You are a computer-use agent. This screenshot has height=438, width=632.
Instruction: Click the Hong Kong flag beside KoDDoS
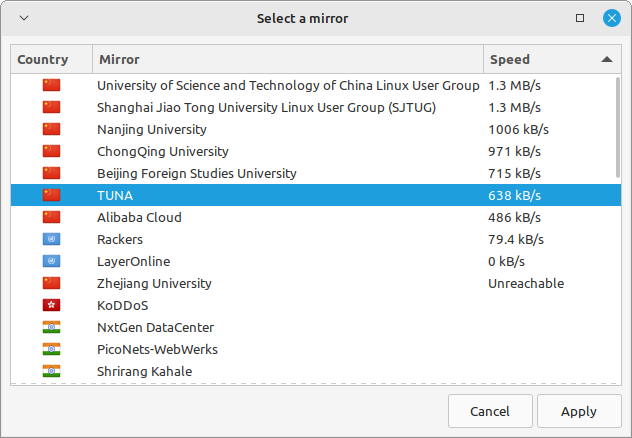click(51, 305)
